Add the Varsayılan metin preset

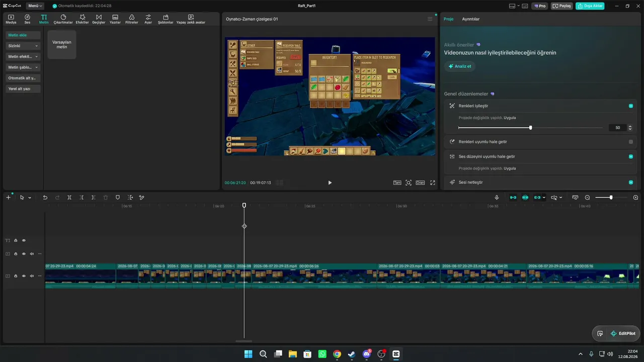(62, 44)
